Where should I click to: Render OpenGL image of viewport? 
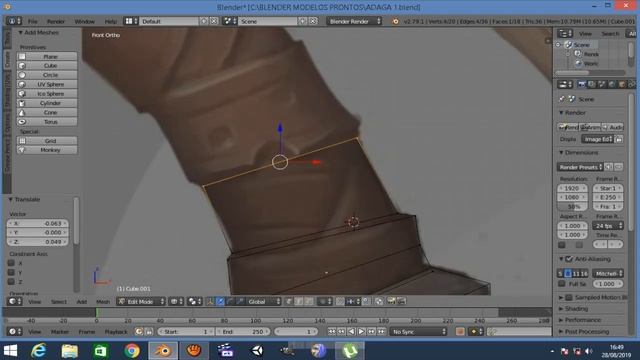point(391,301)
